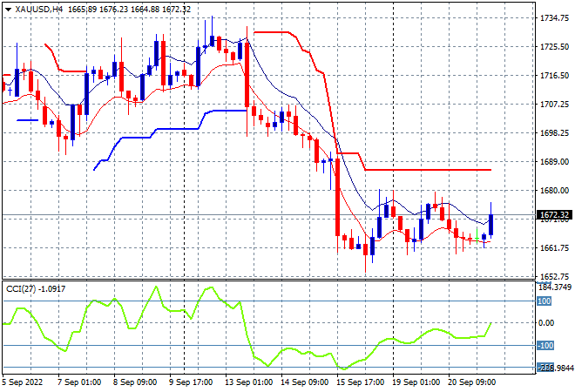The height and width of the screenshot is (392, 575).
Task: Click the CCI -100 level label
Action: (545, 346)
